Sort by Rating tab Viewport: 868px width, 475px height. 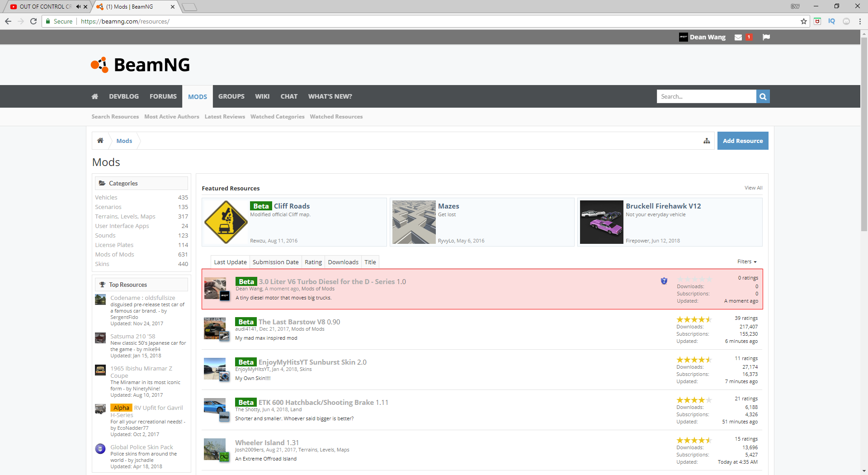pyautogui.click(x=313, y=262)
